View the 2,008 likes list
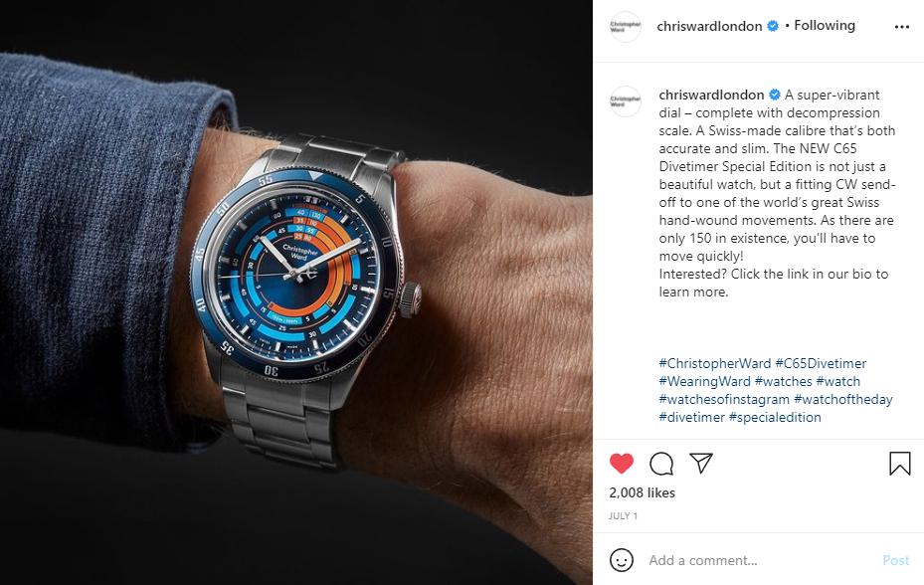 point(642,492)
